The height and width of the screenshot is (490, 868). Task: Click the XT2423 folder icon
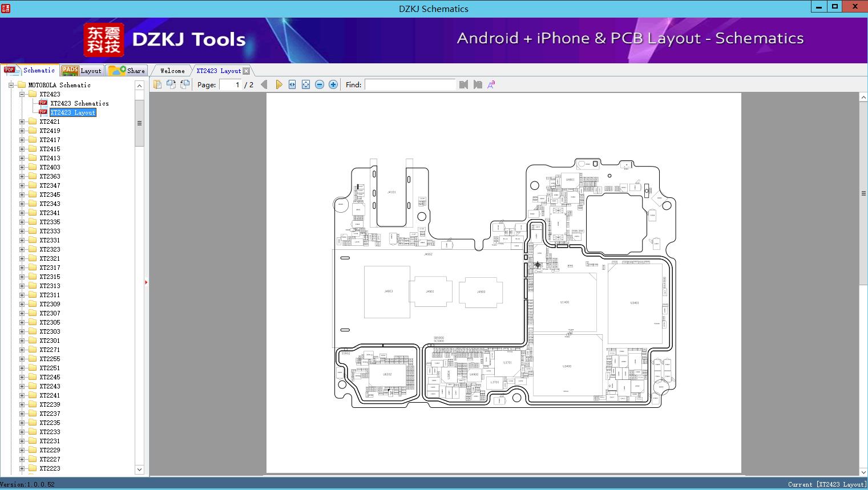click(33, 94)
